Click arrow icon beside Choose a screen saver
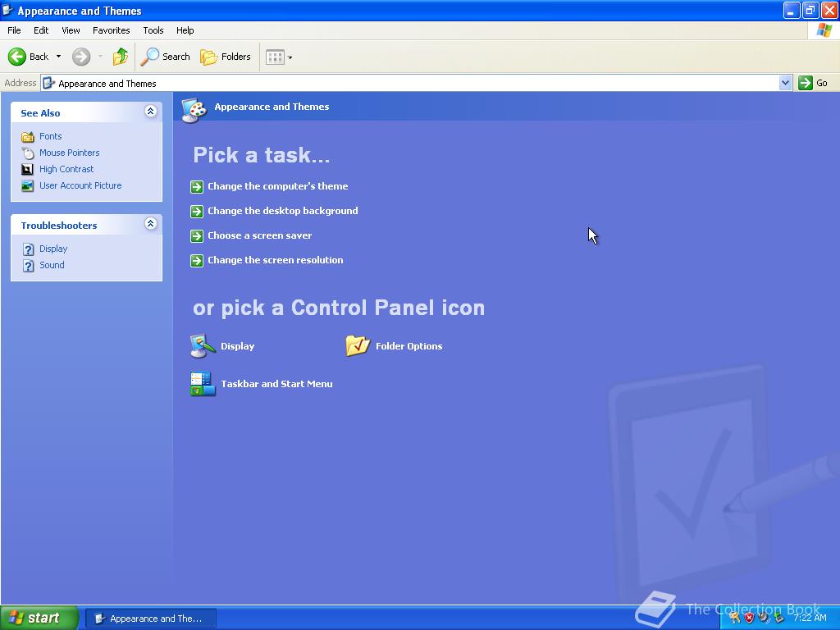 click(197, 235)
